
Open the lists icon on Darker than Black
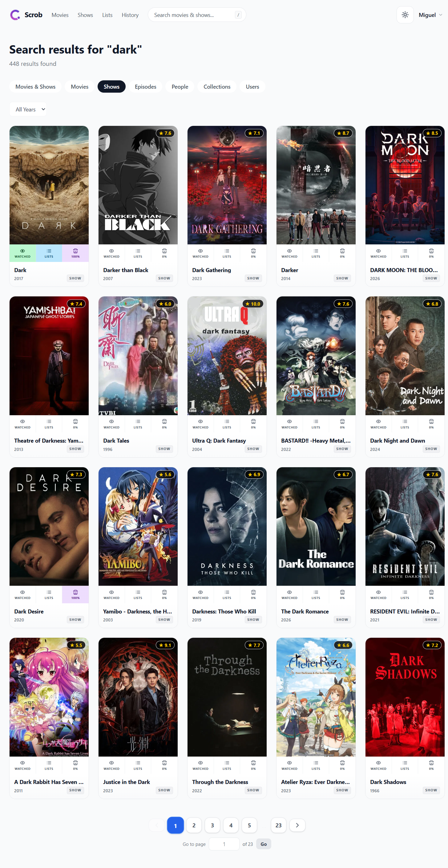click(x=138, y=253)
